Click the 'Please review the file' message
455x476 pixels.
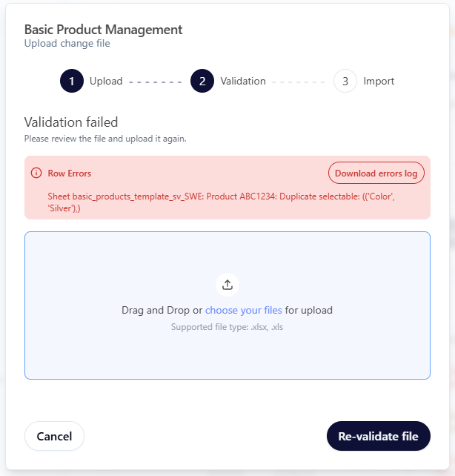click(105, 139)
